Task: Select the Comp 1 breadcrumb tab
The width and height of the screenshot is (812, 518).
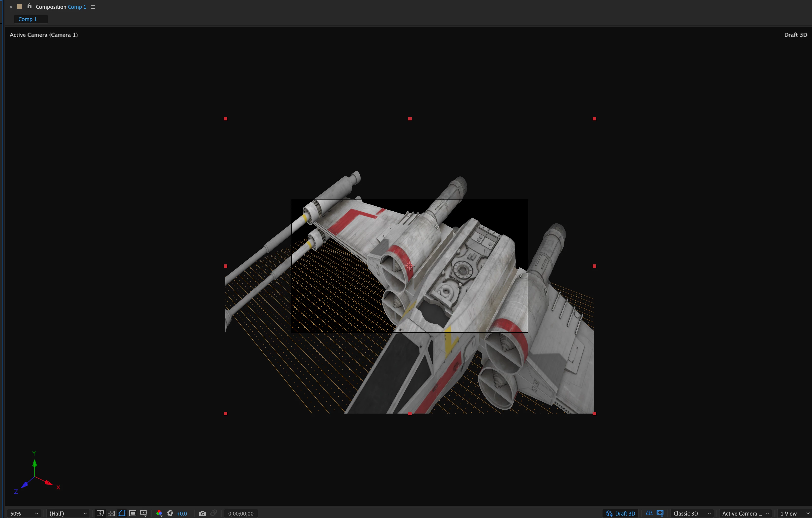Action: pos(28,19)
